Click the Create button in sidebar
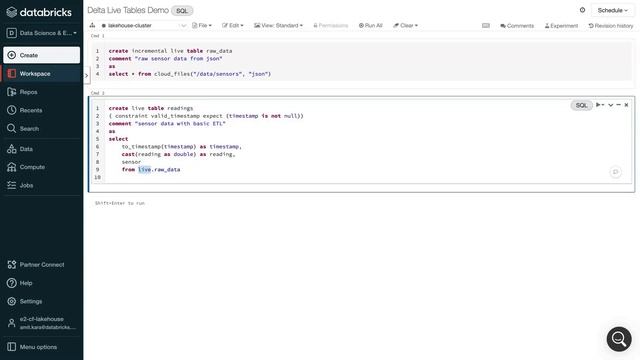The width and height of the screenshot is (640, 360). 42,55
